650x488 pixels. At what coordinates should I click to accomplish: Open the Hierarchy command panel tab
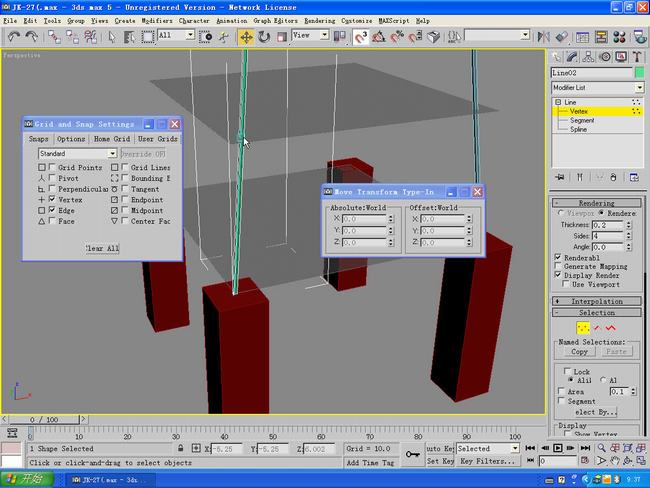pyautogui.click(x=588, y=57)
